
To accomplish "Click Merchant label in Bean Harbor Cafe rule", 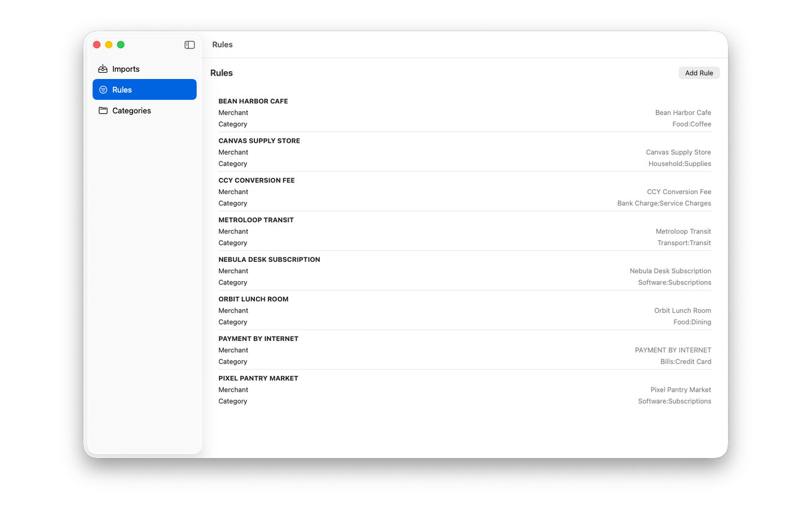I will 233,113.
